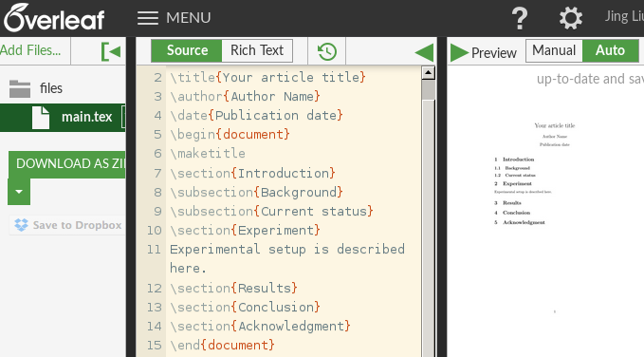This screenshot has height=357, width=644.
Task: Open help via the question mark icon
Action: click(520, 18)
